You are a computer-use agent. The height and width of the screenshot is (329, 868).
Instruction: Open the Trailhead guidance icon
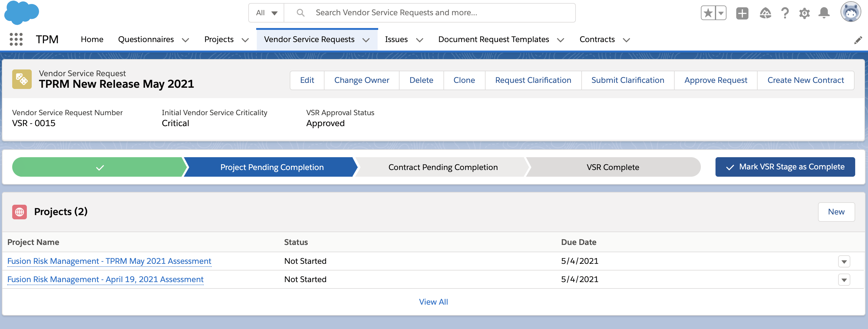point(765,13)
